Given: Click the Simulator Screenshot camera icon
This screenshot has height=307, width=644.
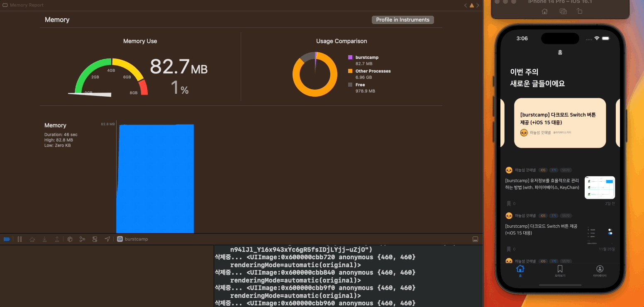Looking at the screenshot, I should (x=563, y=12).
